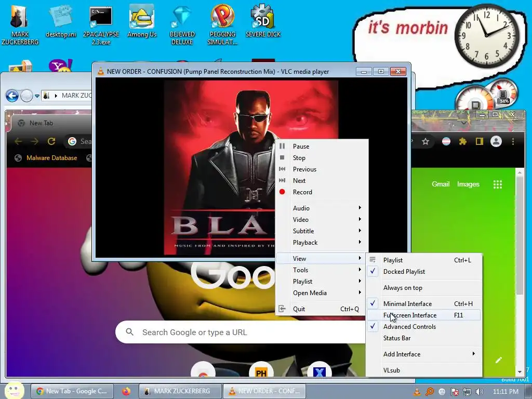The height and width of the screenshot is (399, 532).
Task: Click Chrome bookmark star icon
Action: click(425, 141)
